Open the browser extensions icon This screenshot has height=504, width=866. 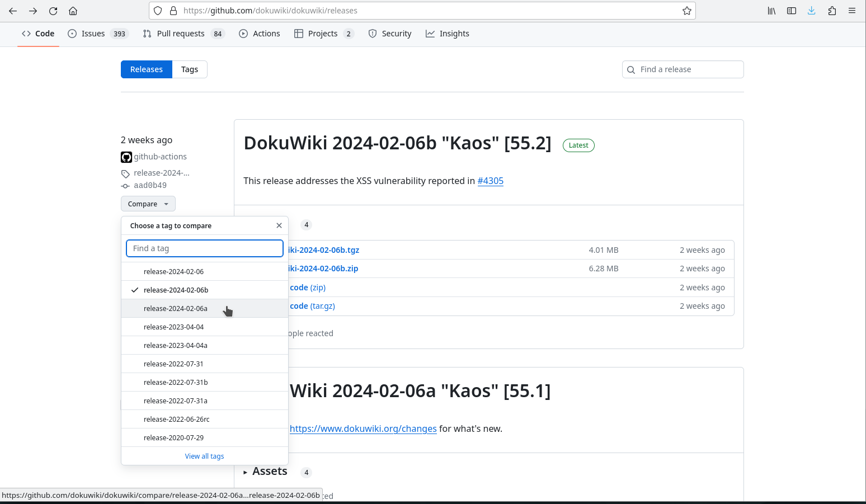[832, 11]
